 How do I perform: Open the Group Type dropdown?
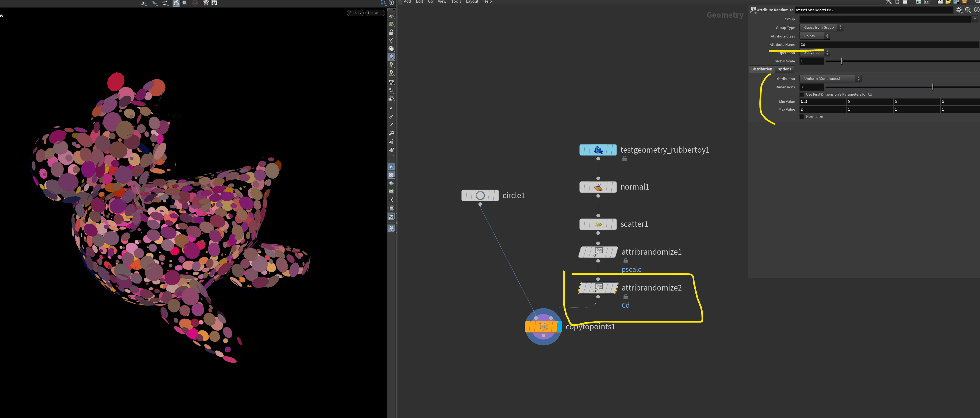coord(821,27)
